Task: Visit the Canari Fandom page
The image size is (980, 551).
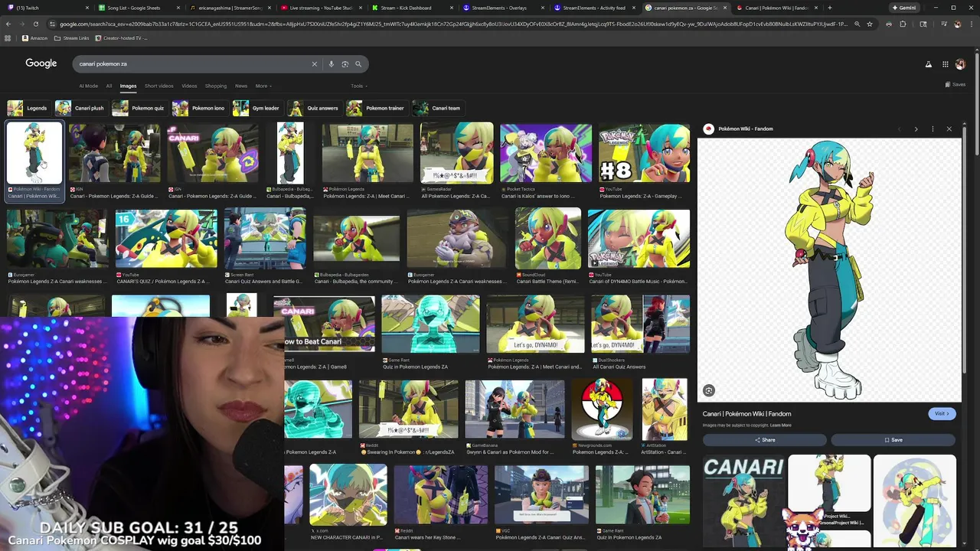Action: pos(941,413)
